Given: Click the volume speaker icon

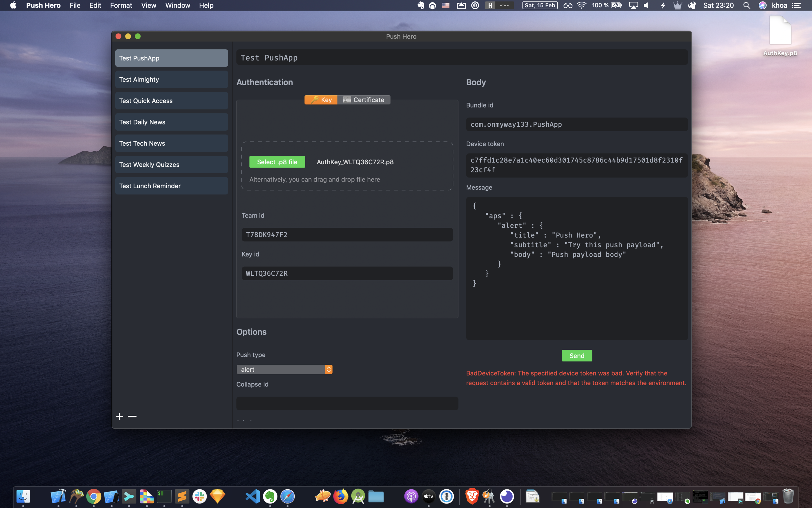Looking at the screenshot, I should coord(646,5).
